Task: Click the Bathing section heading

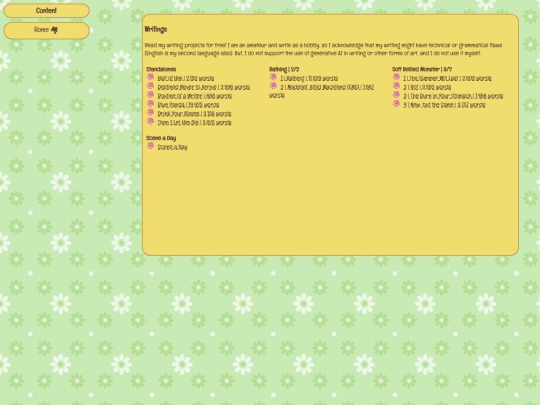Action: click(284, 69)
